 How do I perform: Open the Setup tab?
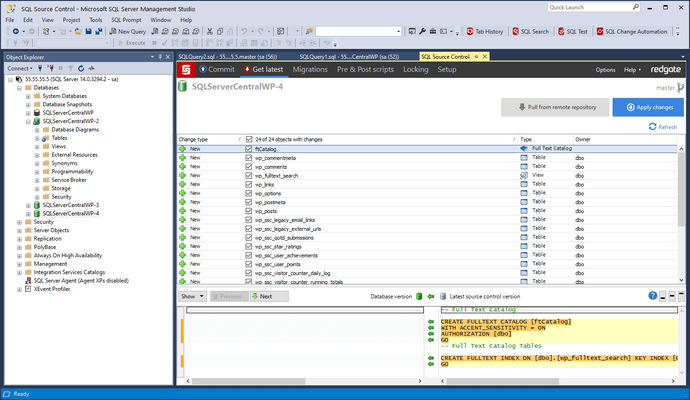point(447,70)
